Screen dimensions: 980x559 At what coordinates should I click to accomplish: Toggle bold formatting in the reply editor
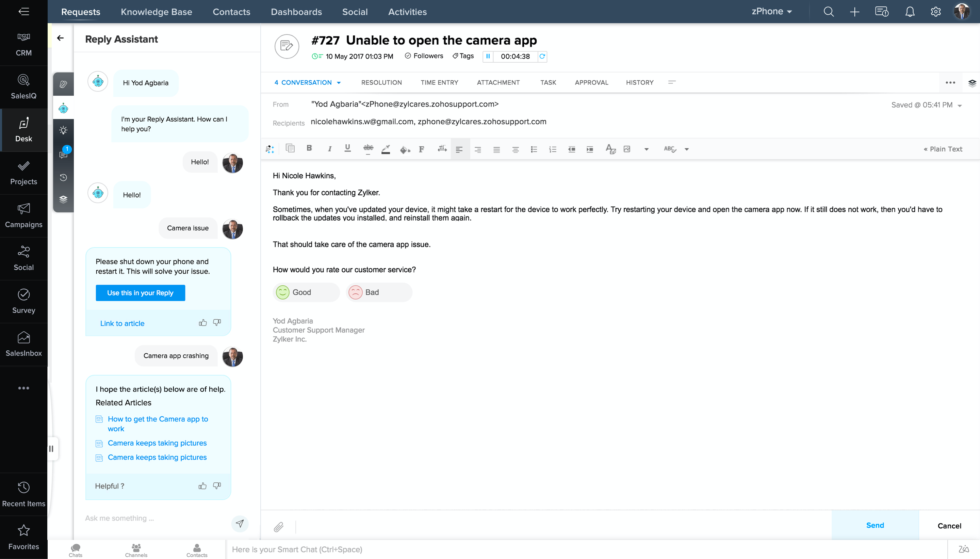(309, 148)
